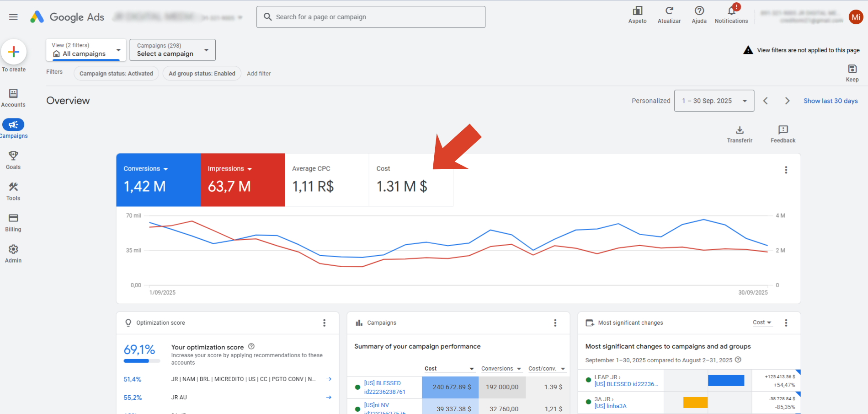Open Accounts in the sidebar
Image resolution: width=868 pixels, height=414 pixels.
pyautogui.click(x=13, y=98)
